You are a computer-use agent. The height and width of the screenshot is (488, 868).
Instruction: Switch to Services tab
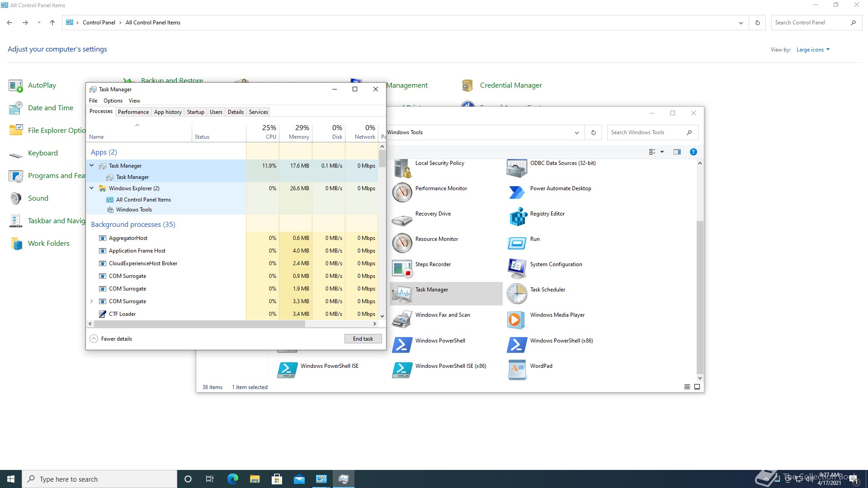[x=259, y=112]
